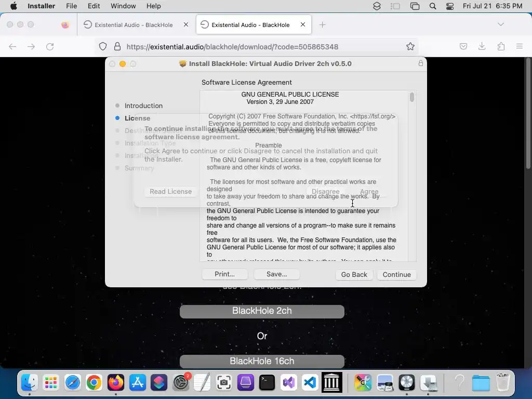Image resolution: width=532 pixels, height=399 pixels.
Task: Click the date and time display
Action: coord(493,6)
